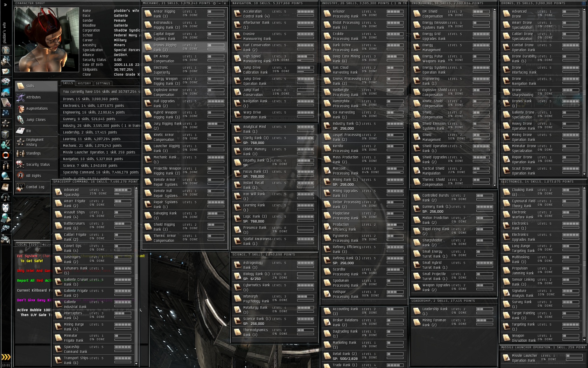Click the Advanced Drone skill book icon
The width and height of the screenshot is (588, 368).
pyautogui.click(x=506, y=14)
